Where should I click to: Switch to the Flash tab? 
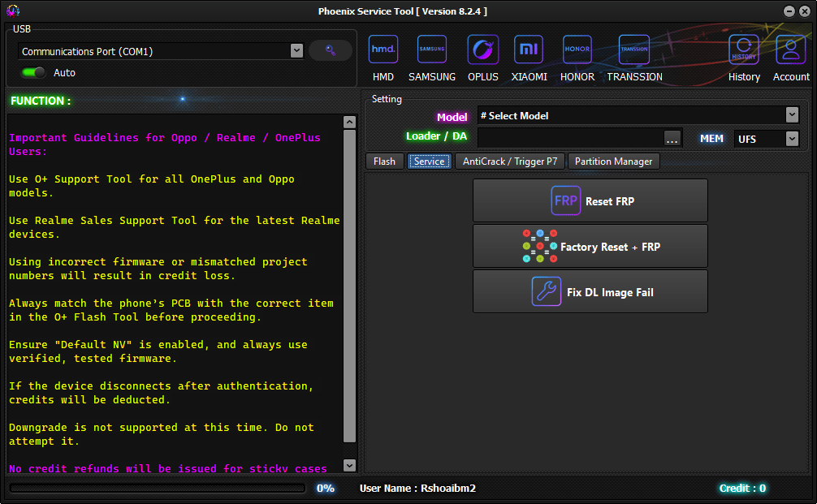(384, 162)
